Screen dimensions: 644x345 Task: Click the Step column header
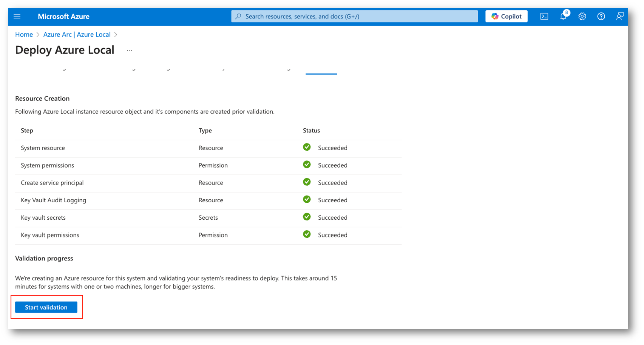[x=27, y=130]
